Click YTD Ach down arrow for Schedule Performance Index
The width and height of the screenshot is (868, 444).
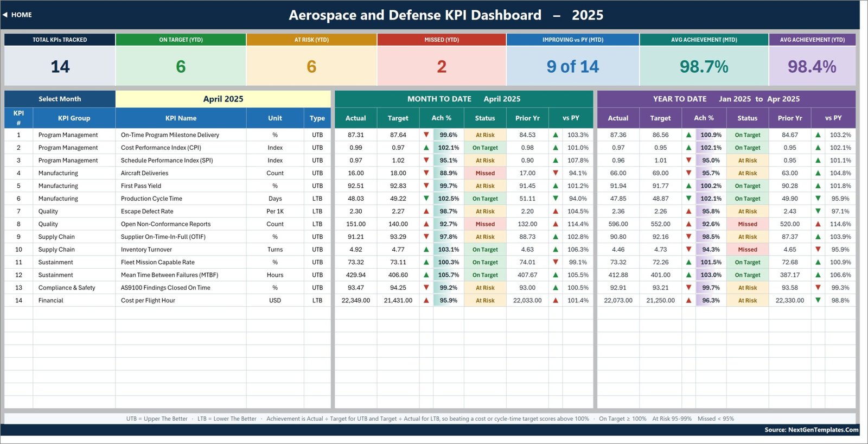(x=688, y=160)
